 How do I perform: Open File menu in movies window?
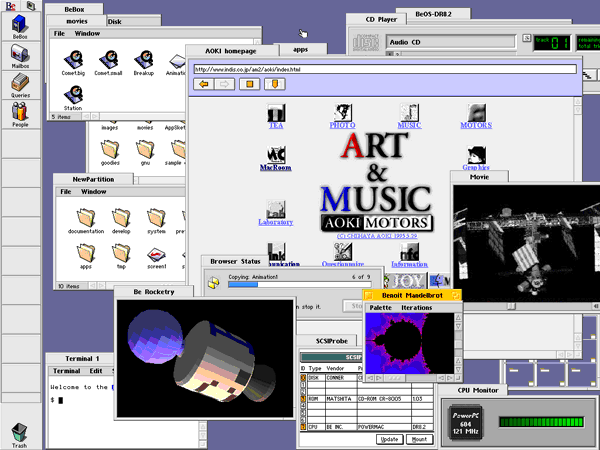(x=59, y=34)
